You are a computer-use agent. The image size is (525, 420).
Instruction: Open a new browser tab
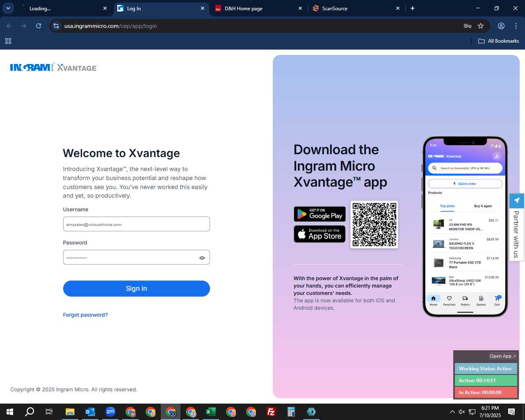pyautogui.click(x=413, y=8)
